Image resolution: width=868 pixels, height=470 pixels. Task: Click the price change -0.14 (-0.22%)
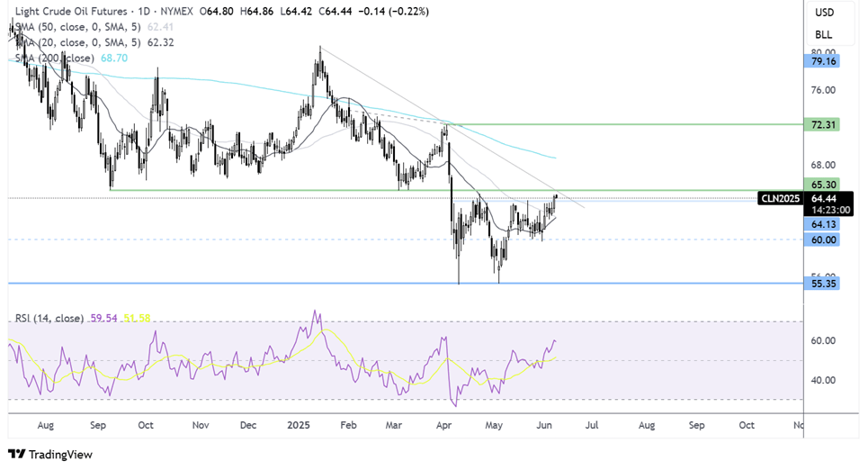pos(393,11)
